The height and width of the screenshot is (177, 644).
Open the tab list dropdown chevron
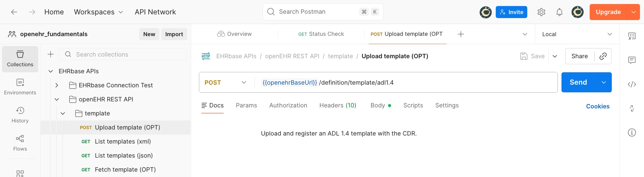point(525,34)
